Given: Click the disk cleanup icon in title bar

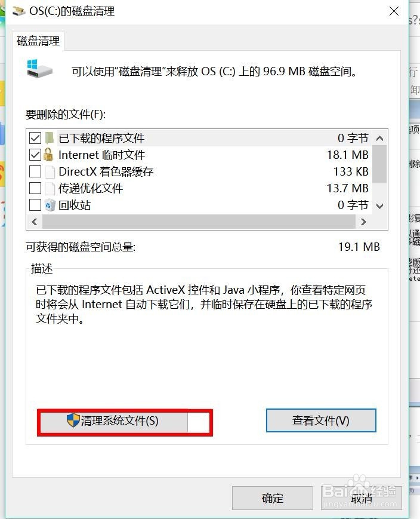Looking at the screenshot, I should [x=19, y=11].
